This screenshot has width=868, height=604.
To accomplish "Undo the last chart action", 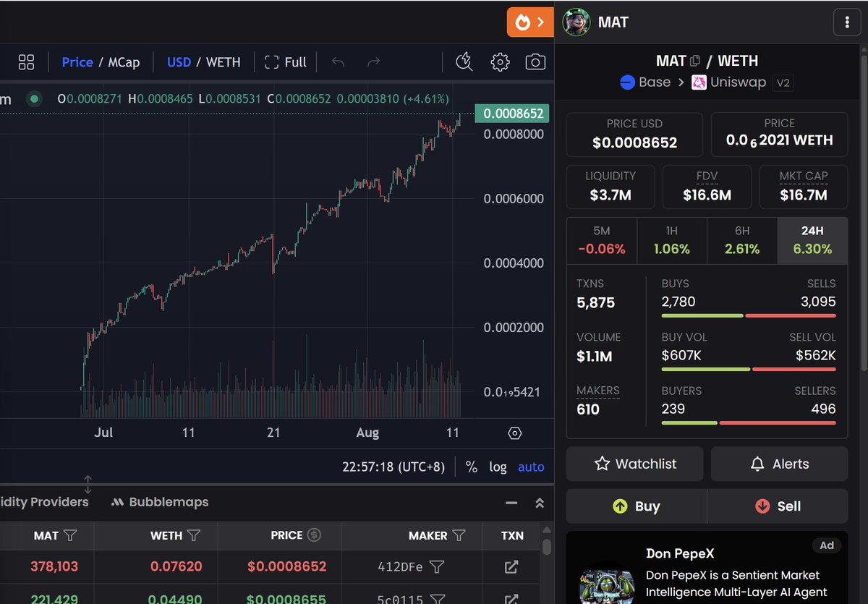I will (x=338, y=62).
